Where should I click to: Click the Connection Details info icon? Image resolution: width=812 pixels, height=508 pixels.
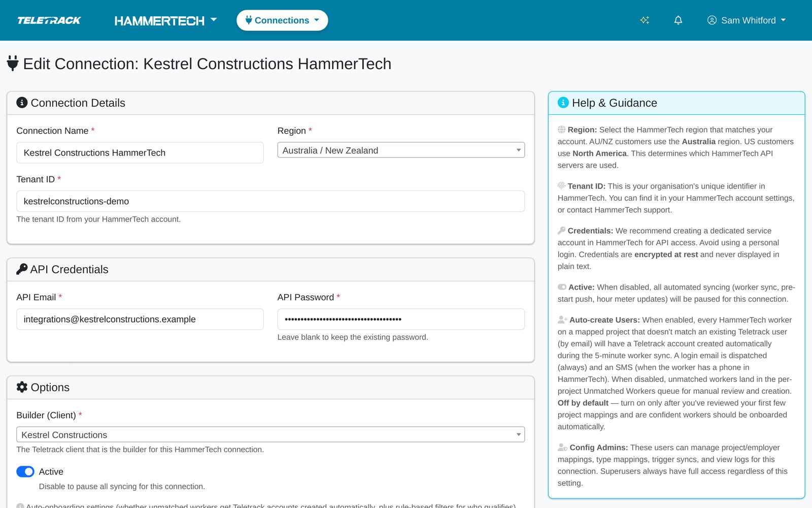[22, 103]
